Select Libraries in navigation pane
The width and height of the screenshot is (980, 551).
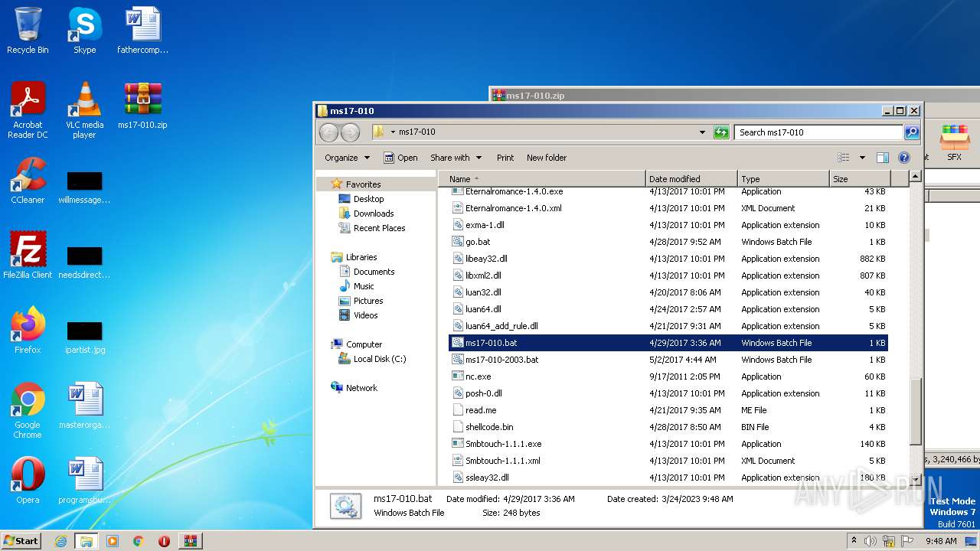(x=361, y=257)
